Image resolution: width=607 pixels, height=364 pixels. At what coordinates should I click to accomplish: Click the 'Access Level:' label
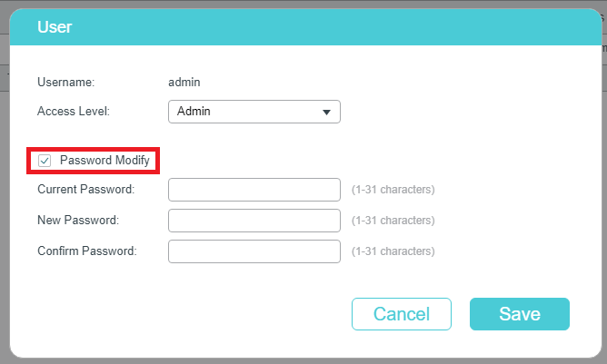[x=74, y=112]
